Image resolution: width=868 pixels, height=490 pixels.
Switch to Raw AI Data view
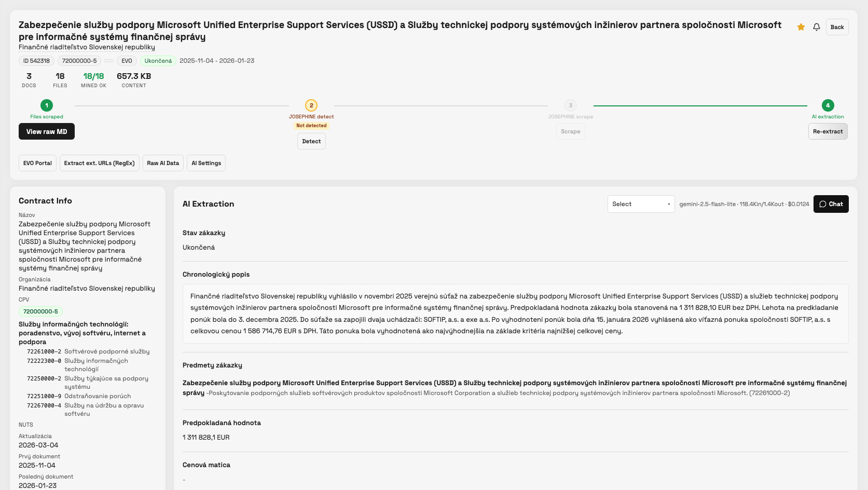pyautogui.click(x=162, y=162)
